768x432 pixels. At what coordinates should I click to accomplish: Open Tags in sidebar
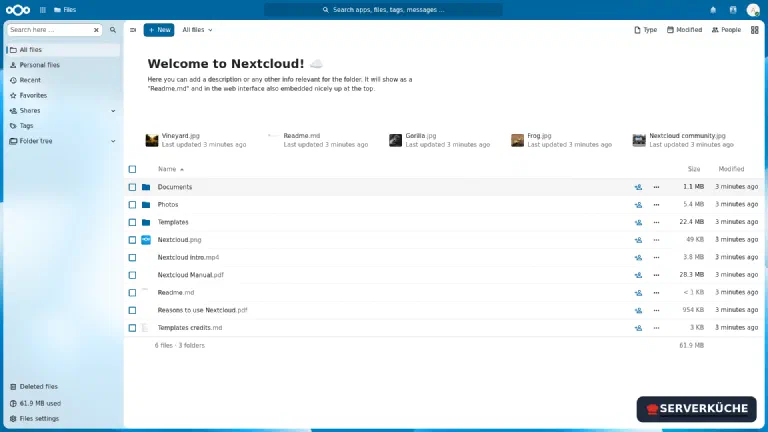point(63,126)
